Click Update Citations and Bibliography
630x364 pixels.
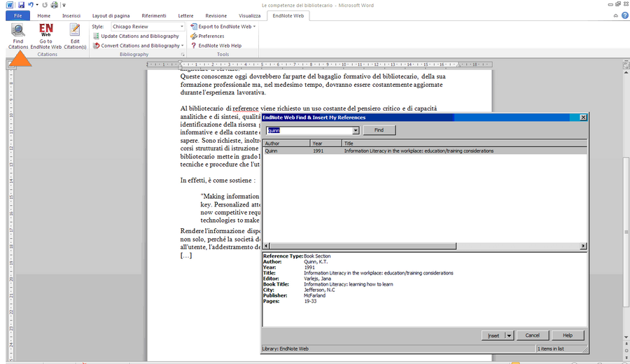139,36
